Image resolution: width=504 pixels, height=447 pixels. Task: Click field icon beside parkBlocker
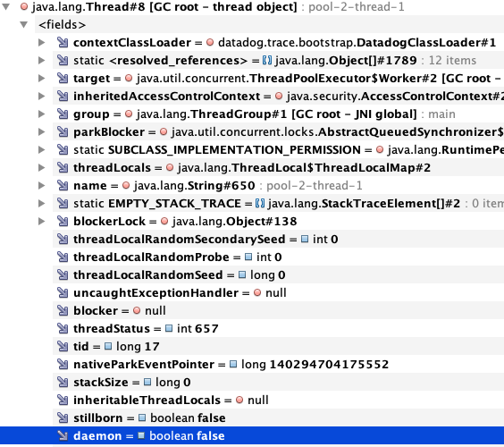[63, 131]
